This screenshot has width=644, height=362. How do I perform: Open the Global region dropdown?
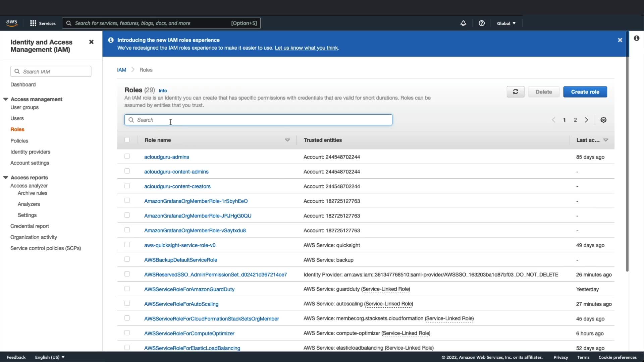[506, 23]
